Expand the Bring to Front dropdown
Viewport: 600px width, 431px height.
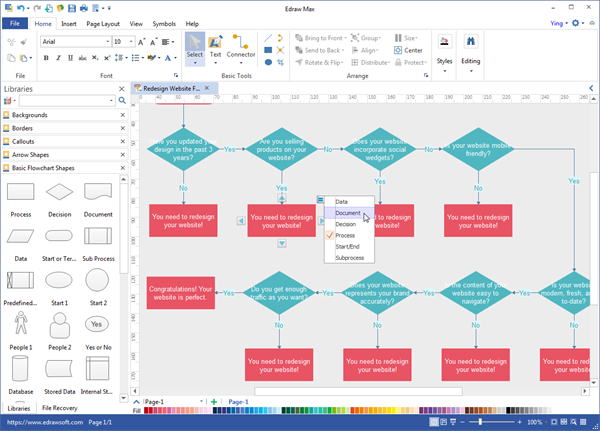tap(346, 38)
